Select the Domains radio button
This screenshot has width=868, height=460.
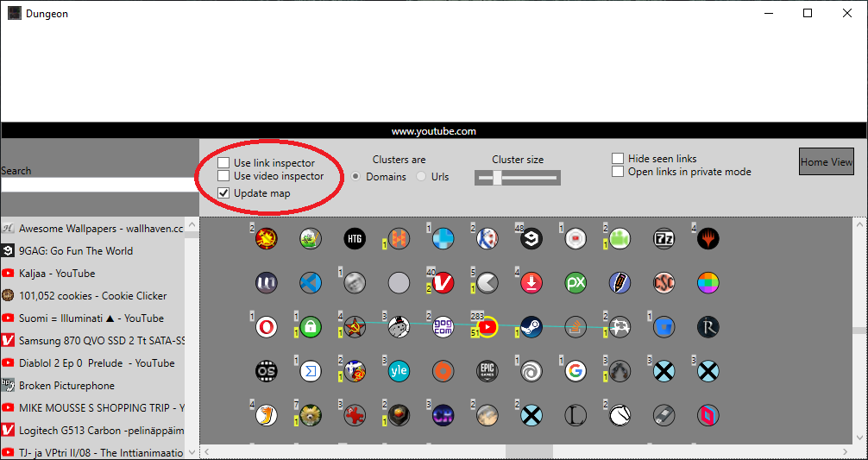pos(356,177)
